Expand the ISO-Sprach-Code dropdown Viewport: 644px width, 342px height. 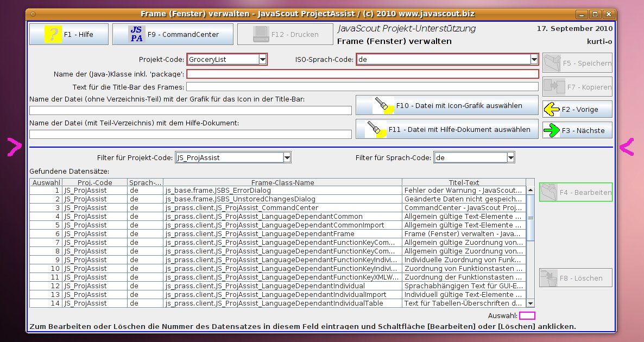[533, 59]
